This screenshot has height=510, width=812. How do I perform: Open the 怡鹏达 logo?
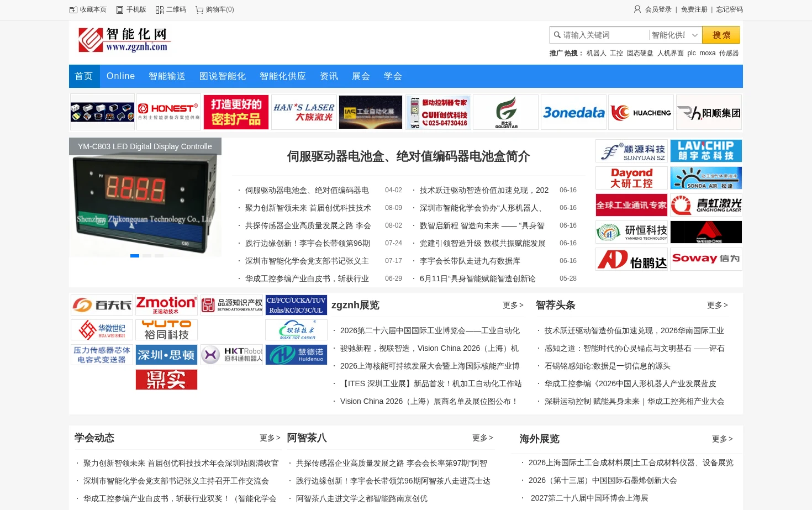(632, 259)
